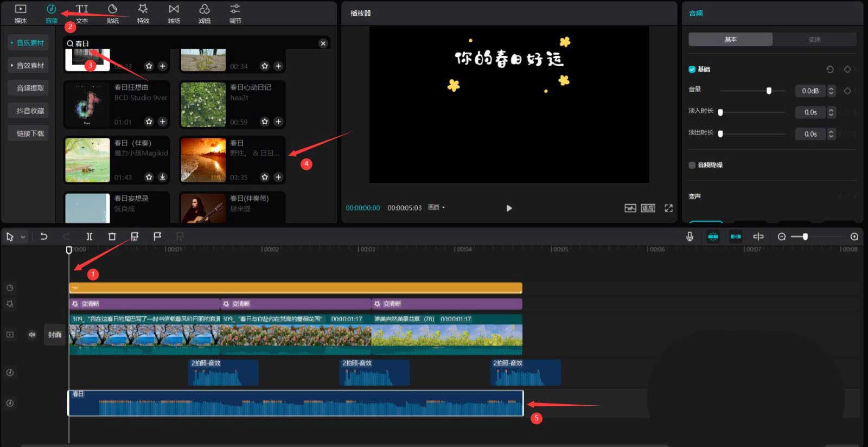Enter fullscreen preview in the player

click(668, 208)
